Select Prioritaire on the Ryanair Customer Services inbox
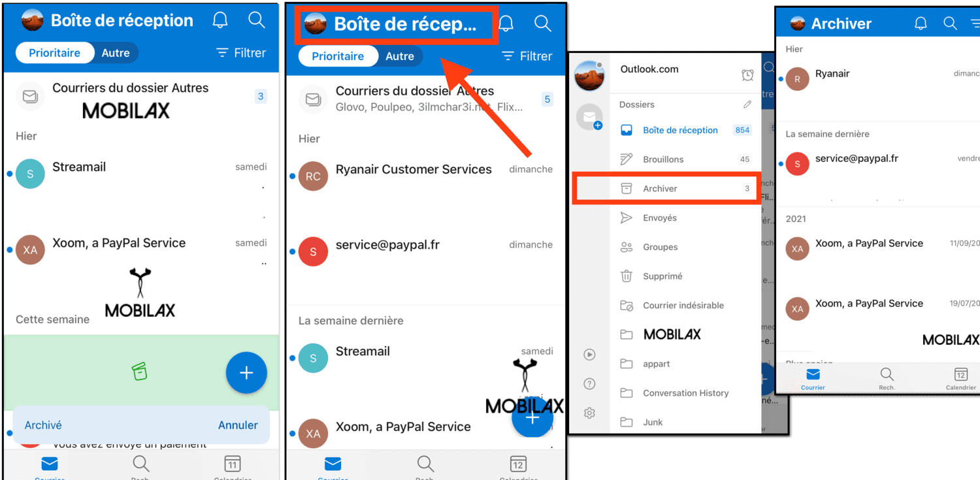The height and width of the screenshot is (480, 980). click(x=338, y=56)
